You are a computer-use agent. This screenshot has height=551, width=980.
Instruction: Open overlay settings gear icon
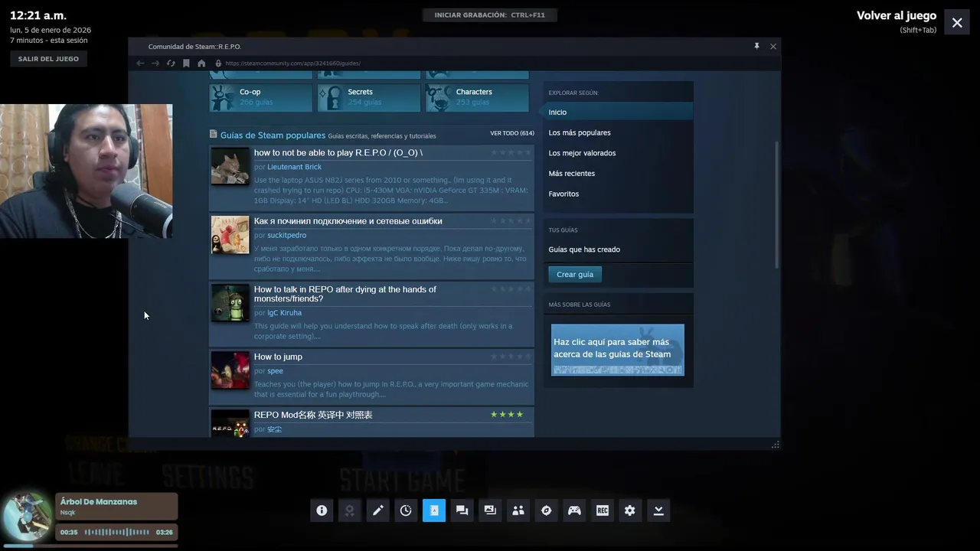(630, 510)
